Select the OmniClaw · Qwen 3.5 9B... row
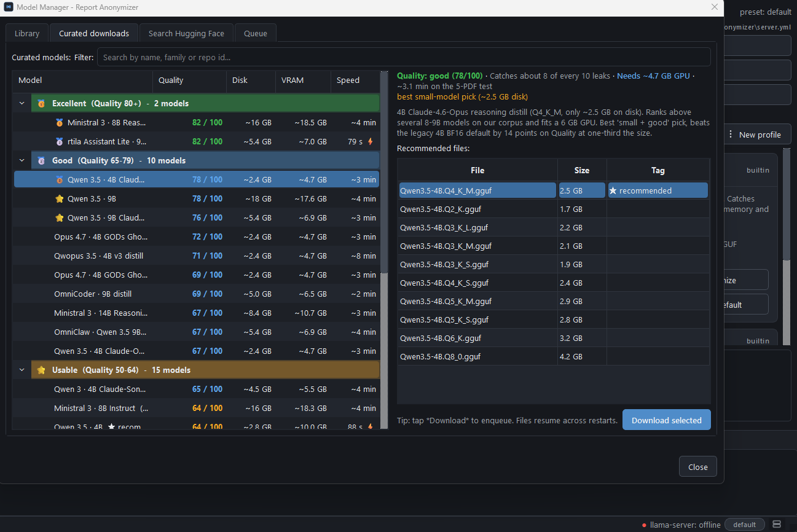This screenshot has width=797, height=532. click(x=196, y=332)
